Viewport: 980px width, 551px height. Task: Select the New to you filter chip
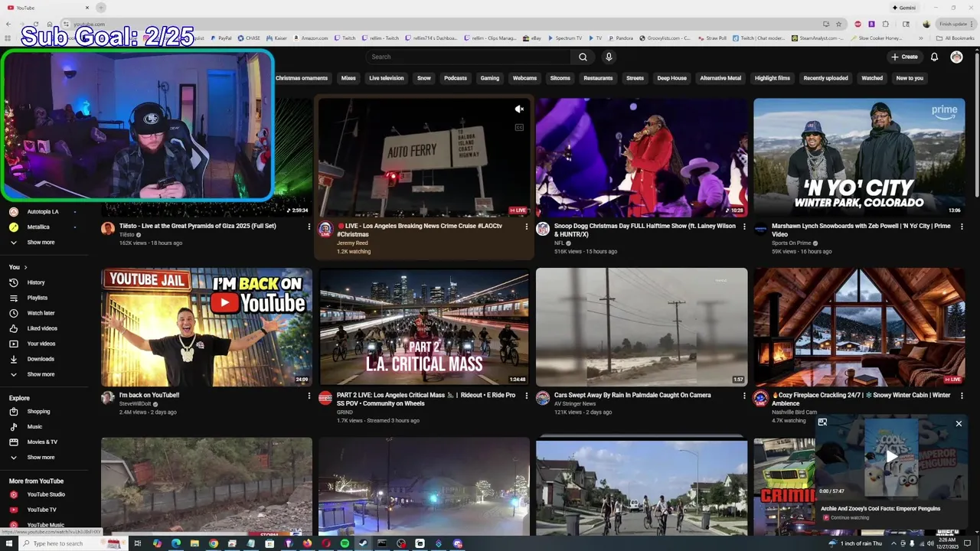pyautogui.click(x=910, y=78)
